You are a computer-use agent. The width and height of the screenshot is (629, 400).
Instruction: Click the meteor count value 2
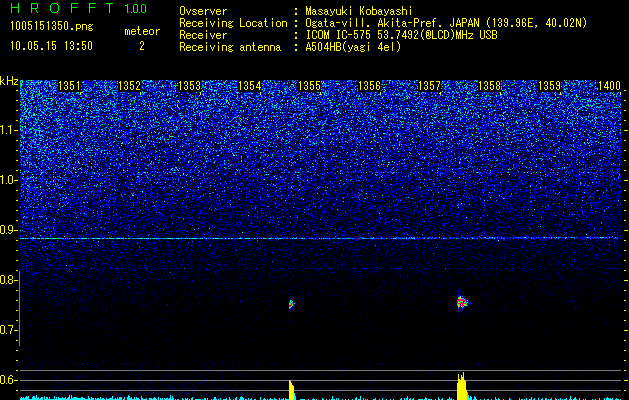(x=142, y=46)
